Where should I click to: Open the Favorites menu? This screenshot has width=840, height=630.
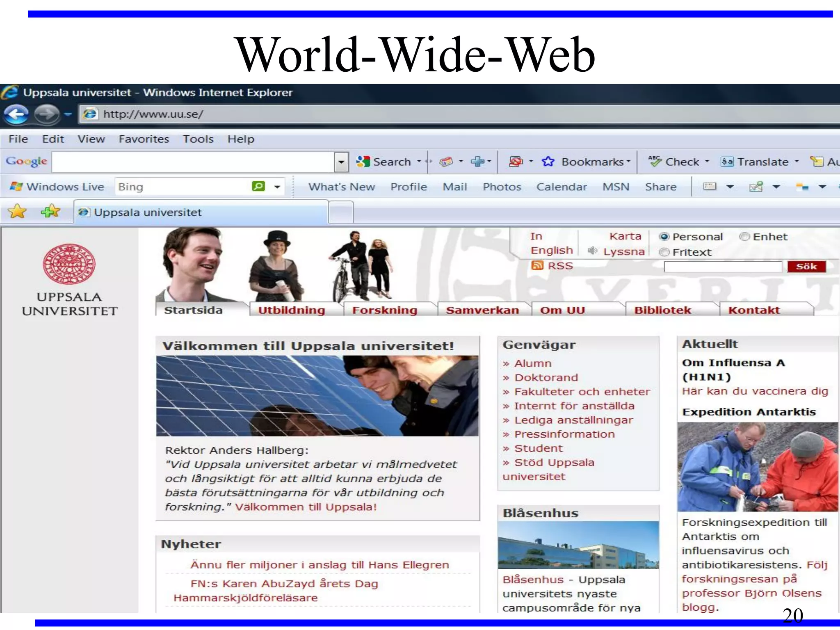pyautogui.click(x=144, y=139)
